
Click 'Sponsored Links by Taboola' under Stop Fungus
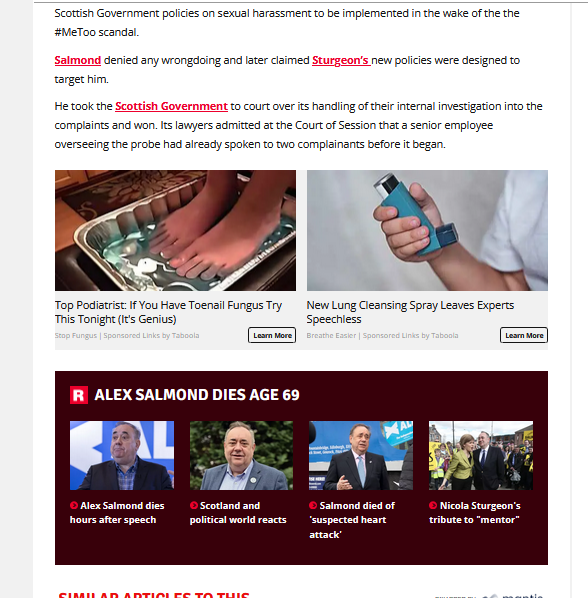pyautogui.click(x=151, y=336)
